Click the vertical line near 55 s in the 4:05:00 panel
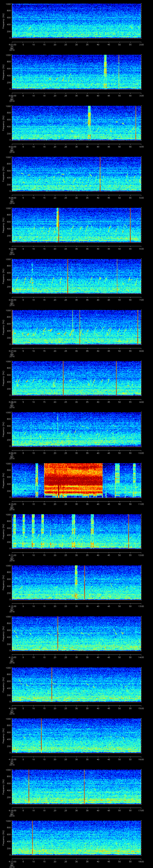Screen dimensions: 153x868 [x=130, y=225]
